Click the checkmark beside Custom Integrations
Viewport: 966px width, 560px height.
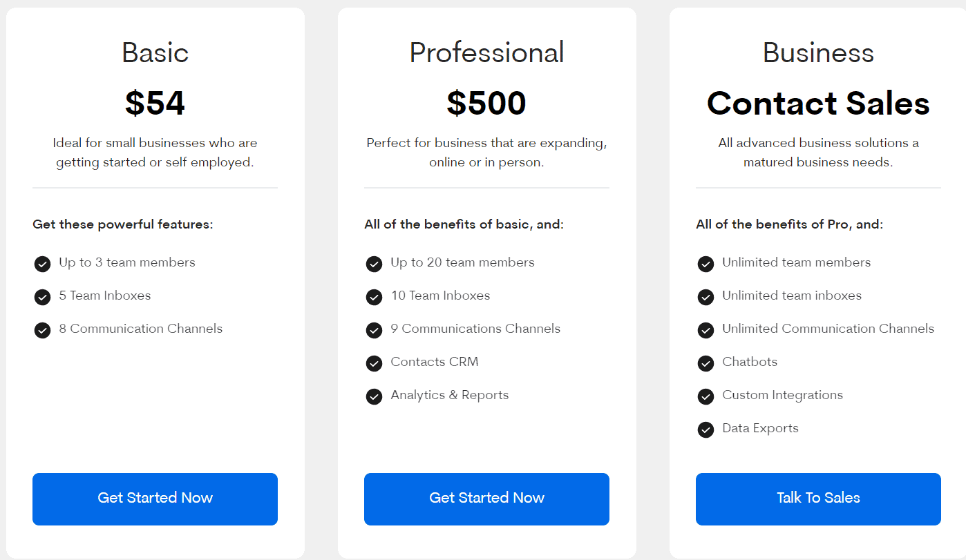[705, 396]
